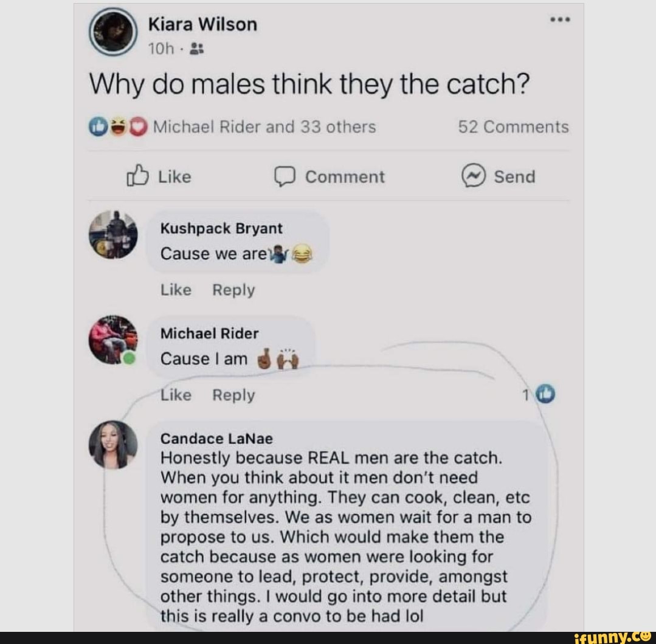Viewport: 656px width, 644px height.
Task: Open Candace LaNae's name link
Action: click(x=216, y=438)
